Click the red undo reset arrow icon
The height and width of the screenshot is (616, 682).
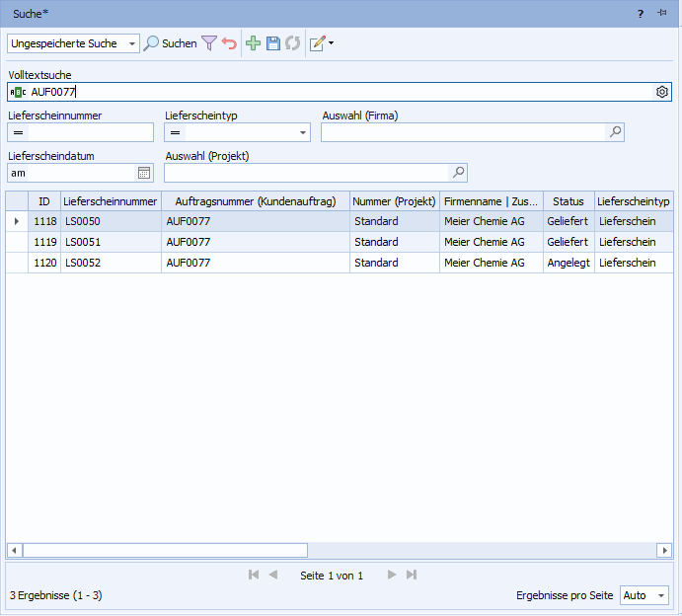click(x=229, y=43)
